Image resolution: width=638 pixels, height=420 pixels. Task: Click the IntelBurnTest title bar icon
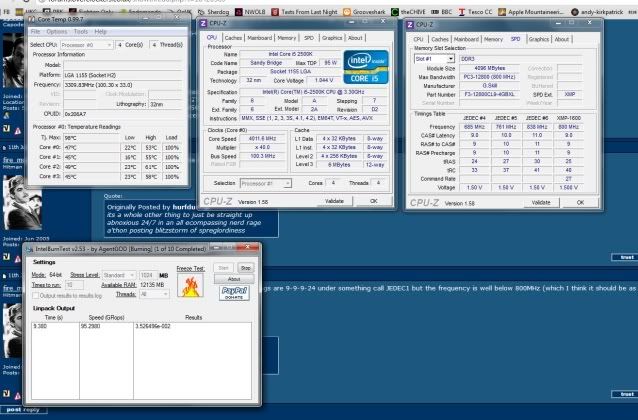coord(30,249)
